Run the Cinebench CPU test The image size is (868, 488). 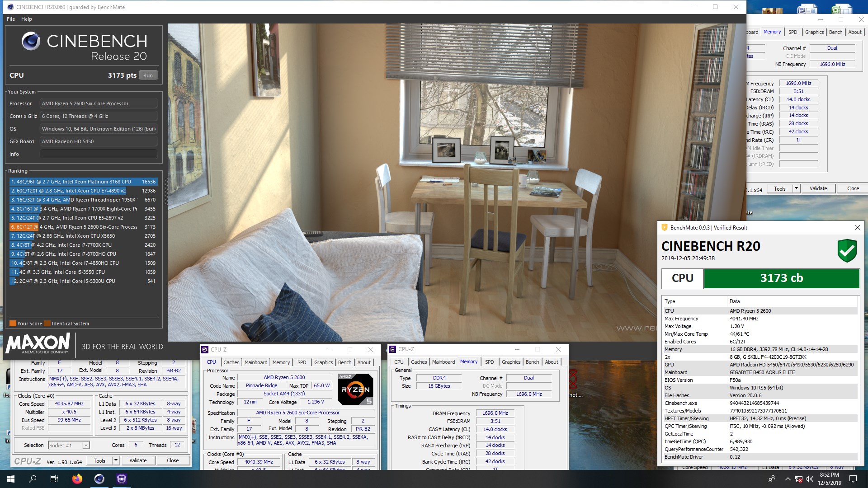[148, 75]
